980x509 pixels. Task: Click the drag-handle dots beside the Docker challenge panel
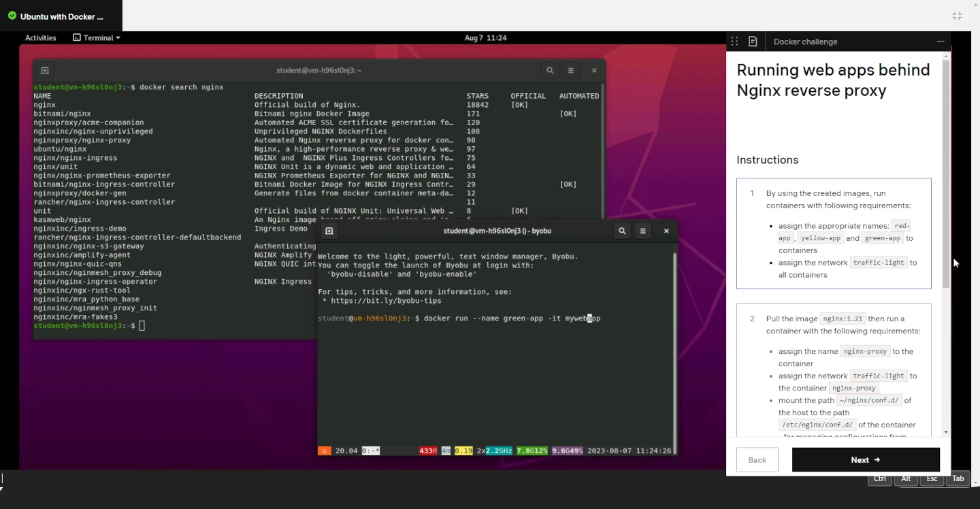734,41
